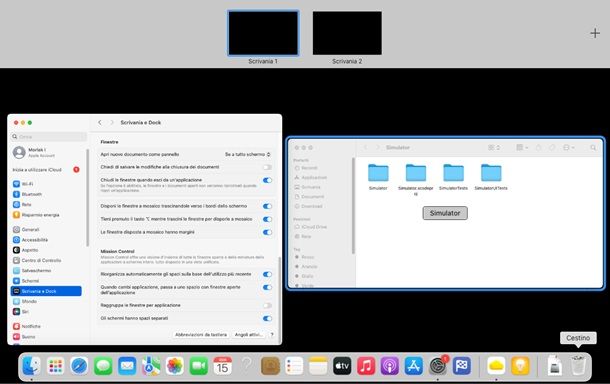This screenshot has height=384, width=610.
Task: Open App Store in the Dock
Action: click(x=414, y=366)
